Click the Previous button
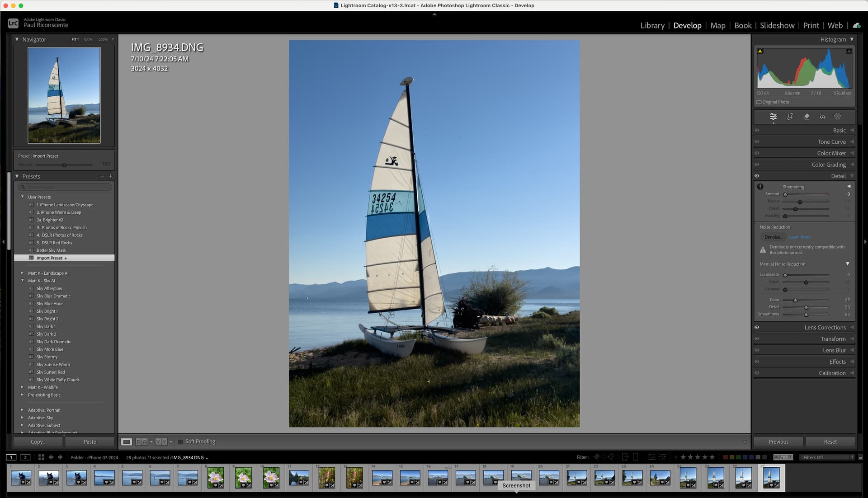This screenshot has width=868, height=498. tap(778, 442)
